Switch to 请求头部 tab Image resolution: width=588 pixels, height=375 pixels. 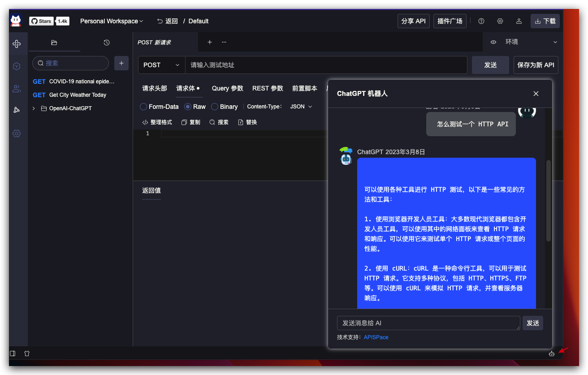click(x=155, y=88)
